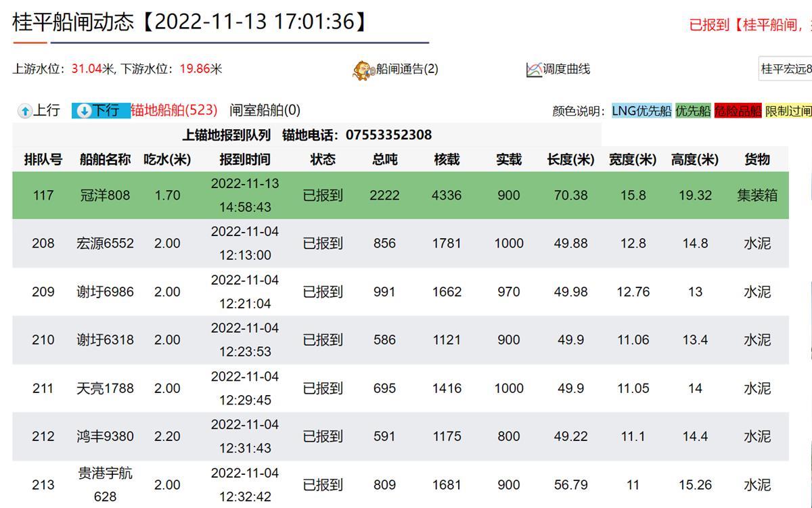The height and width of the screenshot is (508, 812).
Task: Open 船闸通告(2) notices link
Action: (407, 69)
